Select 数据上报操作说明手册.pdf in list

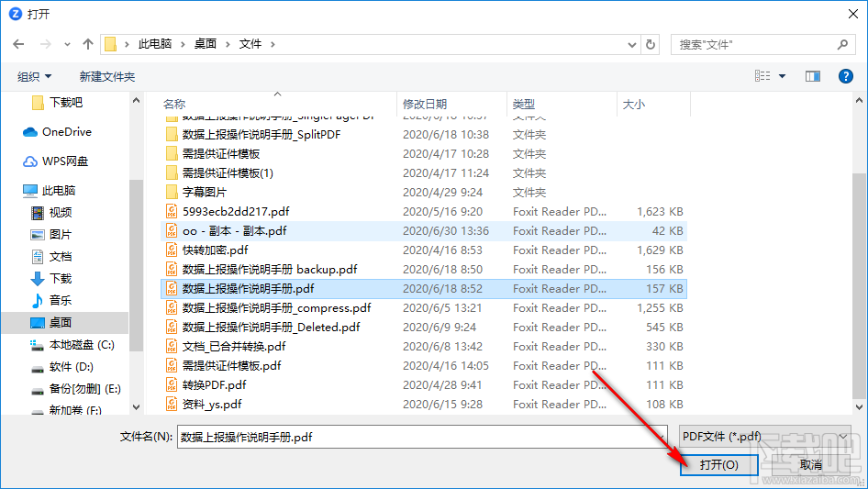[248, 289]
